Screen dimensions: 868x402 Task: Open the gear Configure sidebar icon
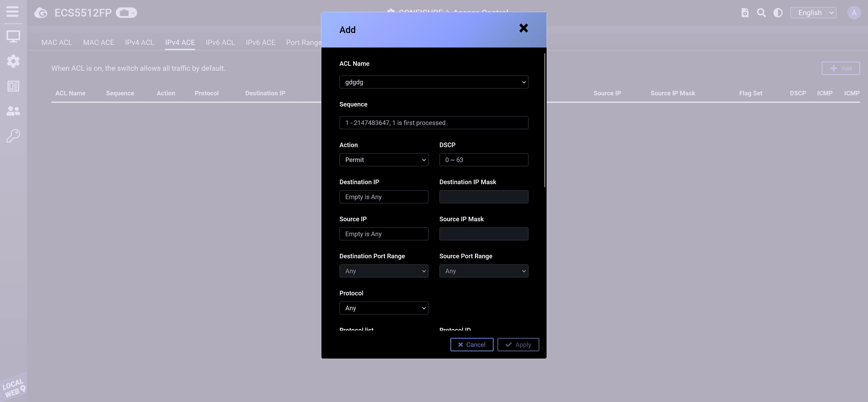(13, 61)
